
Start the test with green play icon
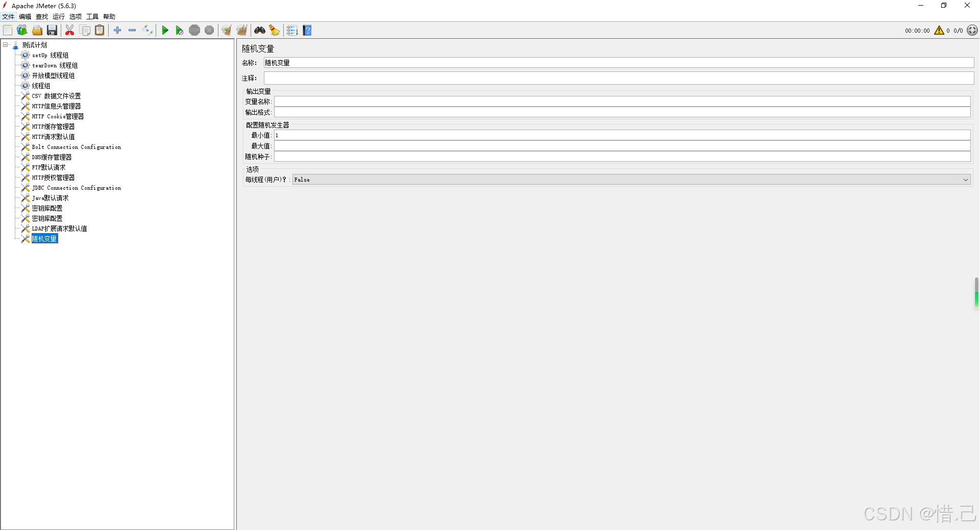(165, 31)
